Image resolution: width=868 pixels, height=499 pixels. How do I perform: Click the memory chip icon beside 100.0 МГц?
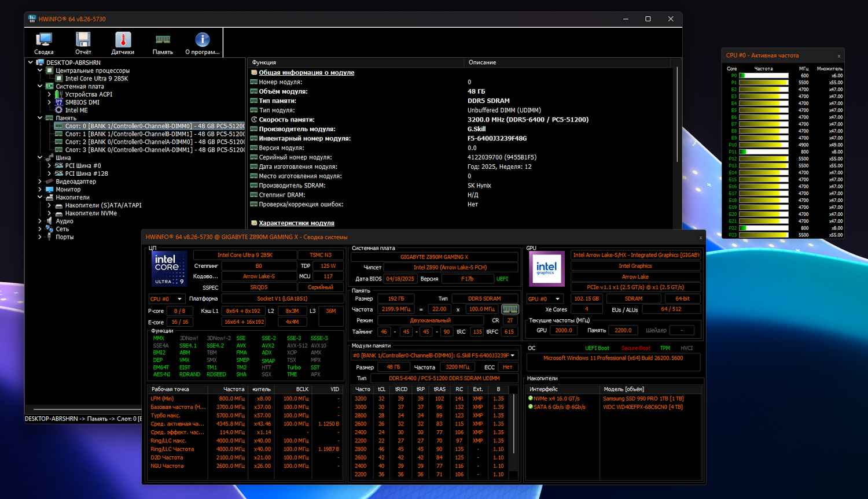point(510,309)
